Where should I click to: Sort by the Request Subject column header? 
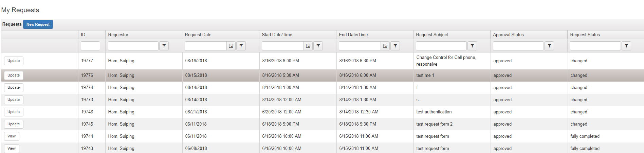[x=432, y=35]
